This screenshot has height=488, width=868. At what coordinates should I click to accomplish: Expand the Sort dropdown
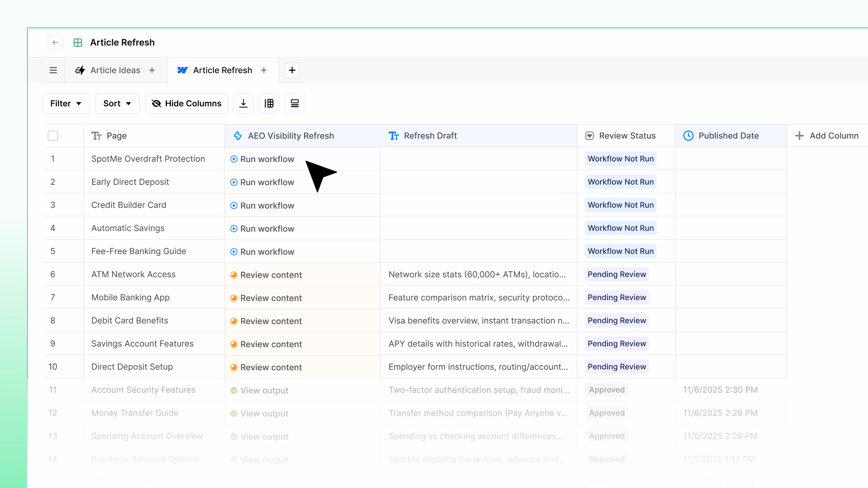[117, 103]
